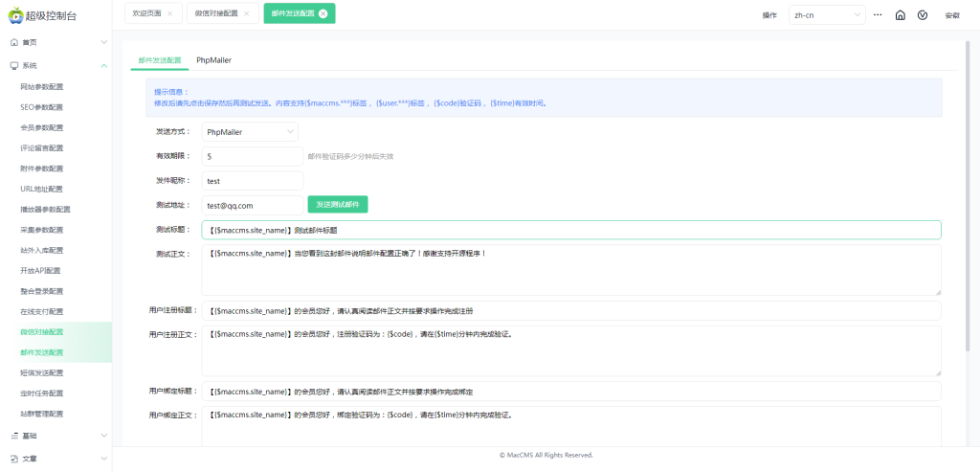Open 短信发送配置 in the sidebar
Image resolution: width=980 pixels, height=472 pixels.
click(x=41, y=372)
